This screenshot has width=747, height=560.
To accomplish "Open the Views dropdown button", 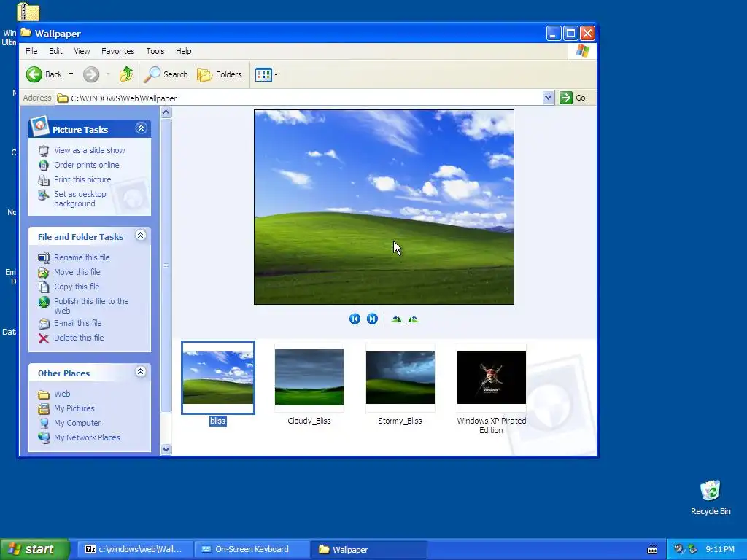I will (x=266, y=74).
